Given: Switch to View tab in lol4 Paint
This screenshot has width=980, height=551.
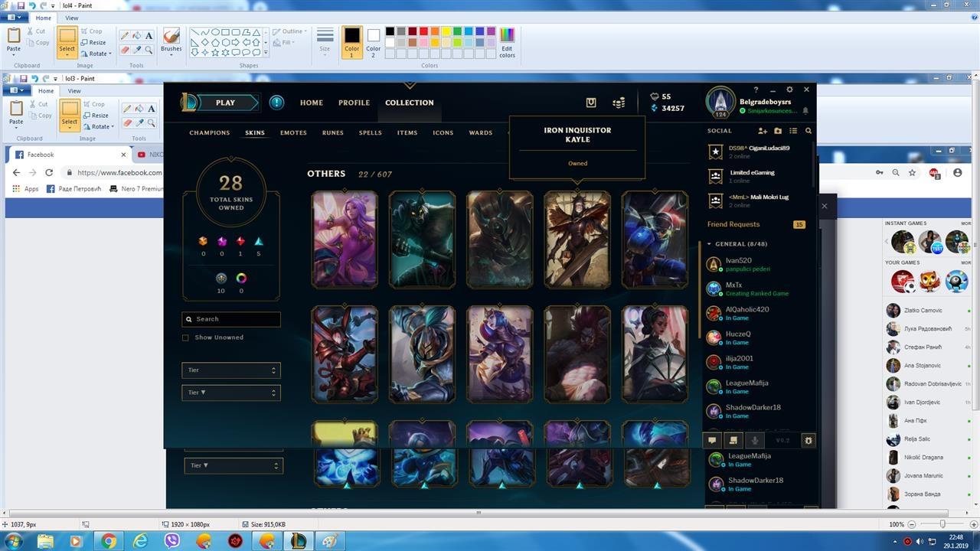Looking at the screenshot, I should click(x=71, y=18).
